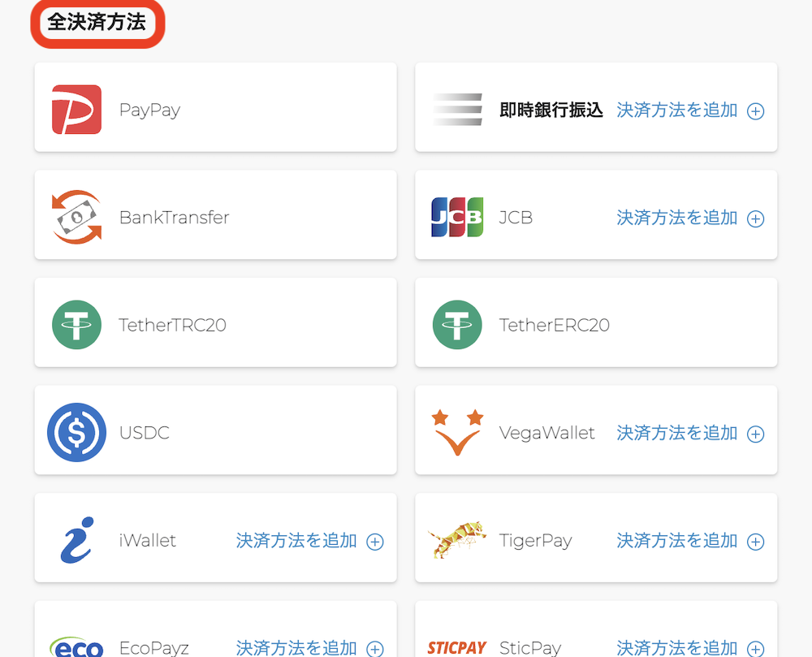Click the VegaWallet stars logo
This screenshot has height=657, width=812.
[x=457, y=432]
